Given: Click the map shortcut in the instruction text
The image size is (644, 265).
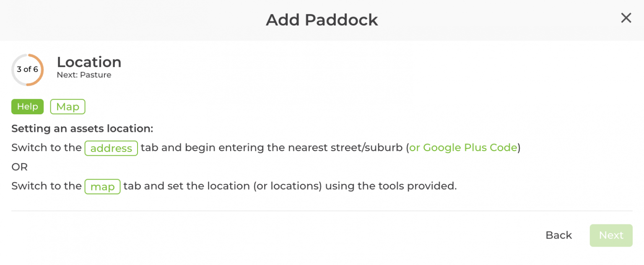Looking at the screenshot, I should tap(102, 187).
